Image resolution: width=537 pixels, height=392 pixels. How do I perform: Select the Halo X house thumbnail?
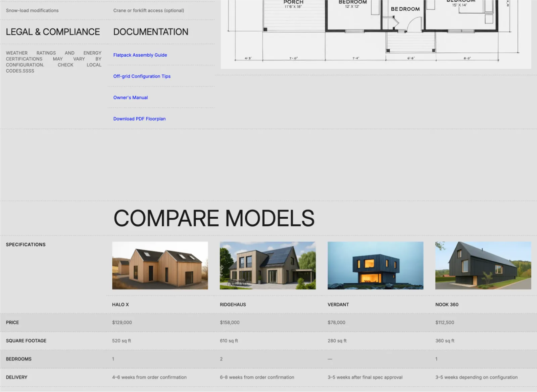160,265
